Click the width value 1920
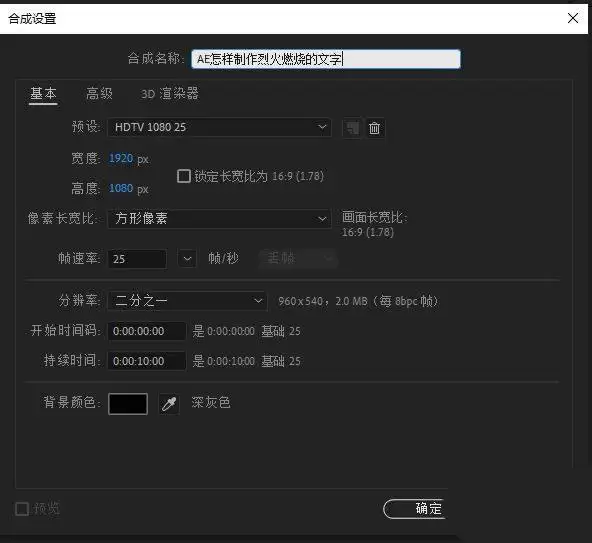This screenshot has height=543, width=592. pos(121,158)
